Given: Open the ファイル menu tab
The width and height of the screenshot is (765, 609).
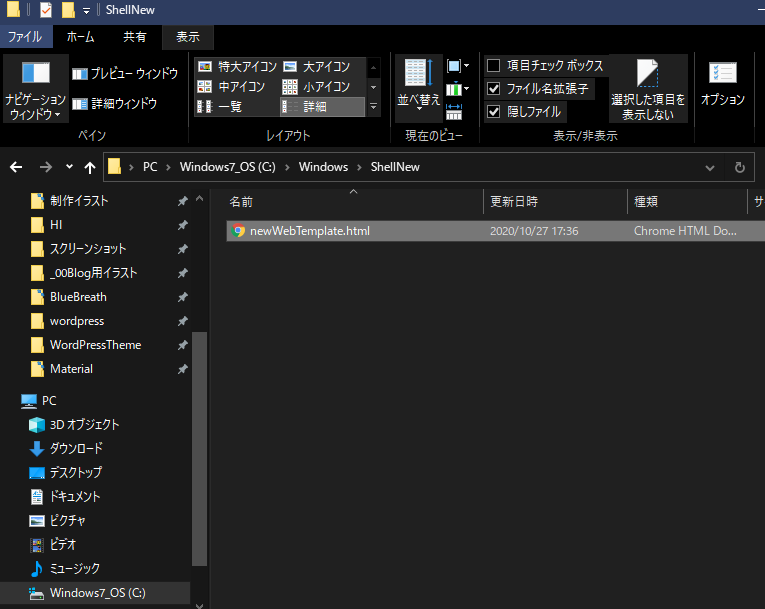Looking at the screenshot, I should [25, 37].
